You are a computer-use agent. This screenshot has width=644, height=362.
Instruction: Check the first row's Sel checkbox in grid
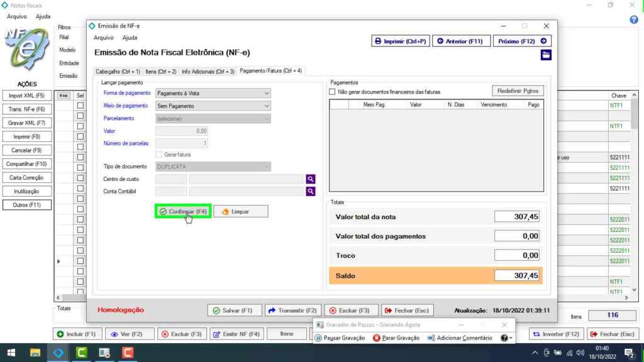(x=80, y=106)
